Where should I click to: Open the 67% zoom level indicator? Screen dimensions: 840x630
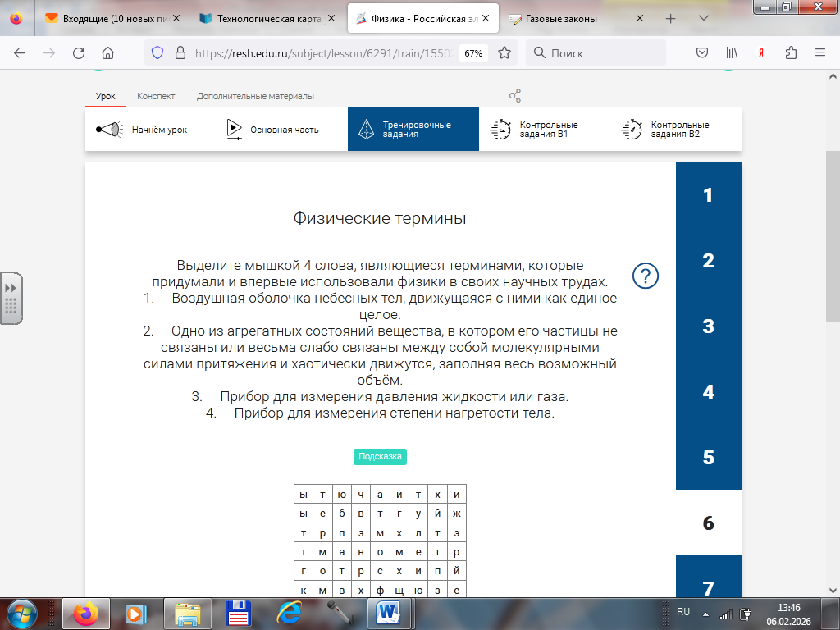(x=473, y=53)
